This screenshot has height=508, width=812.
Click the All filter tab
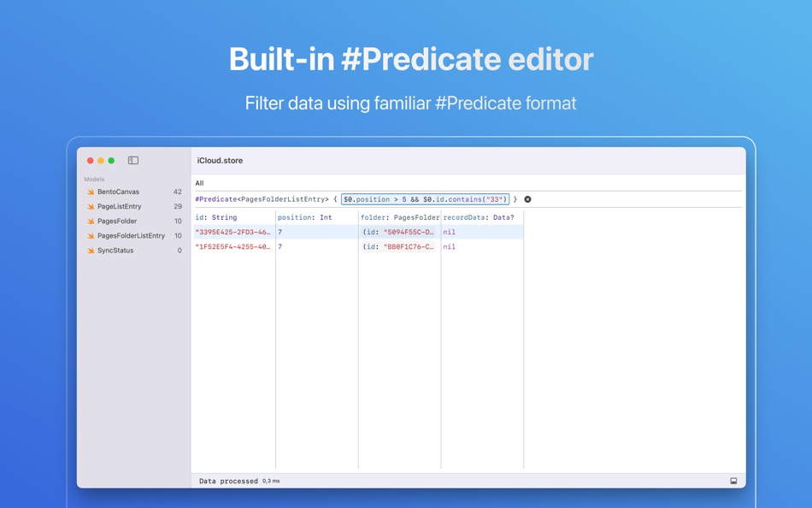click(199, 183)
